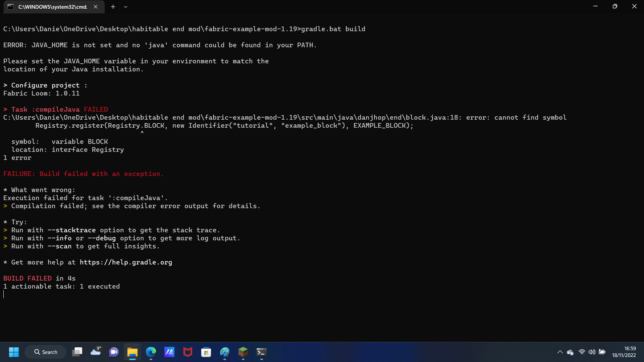Image resolution: width=644 pixels, height=362 pixels.
Task: Open File Explorer from the taskbar
Action: (x=132, y=352)
